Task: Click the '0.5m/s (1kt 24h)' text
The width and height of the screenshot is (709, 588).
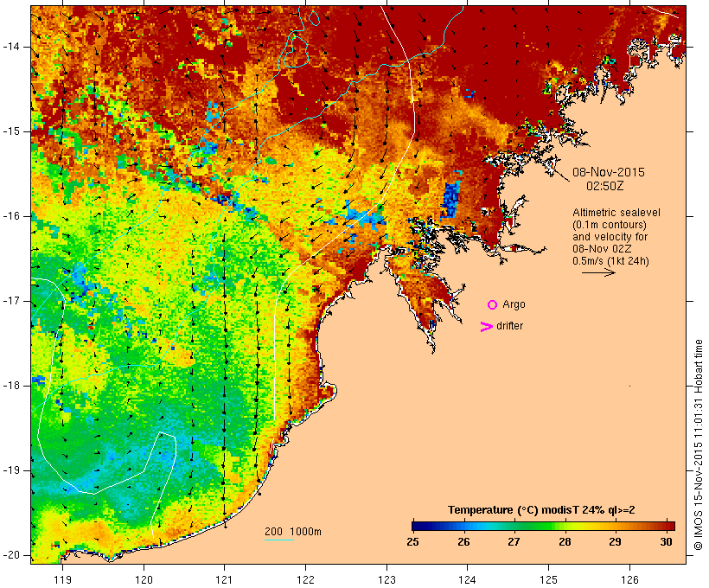Action: tap(610, 261)
